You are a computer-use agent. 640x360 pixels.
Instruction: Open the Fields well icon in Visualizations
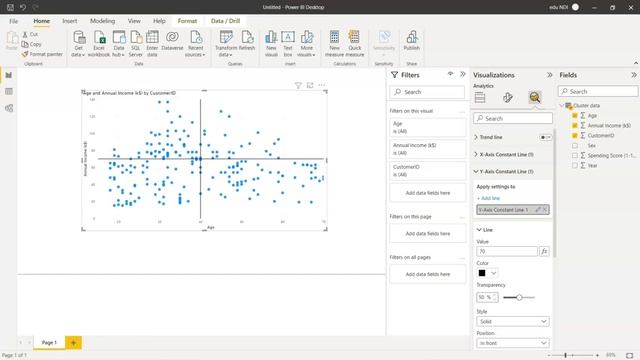coord(480,98)
